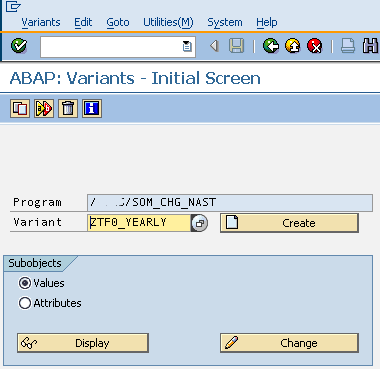This screenshot has height=369, width=380.
Task: Open the command field history dropdown
Action: (187, 46)
